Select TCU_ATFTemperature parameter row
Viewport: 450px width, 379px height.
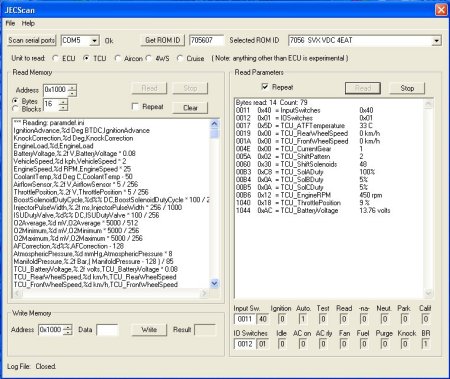pyautogui.click(x=304, y=126)
